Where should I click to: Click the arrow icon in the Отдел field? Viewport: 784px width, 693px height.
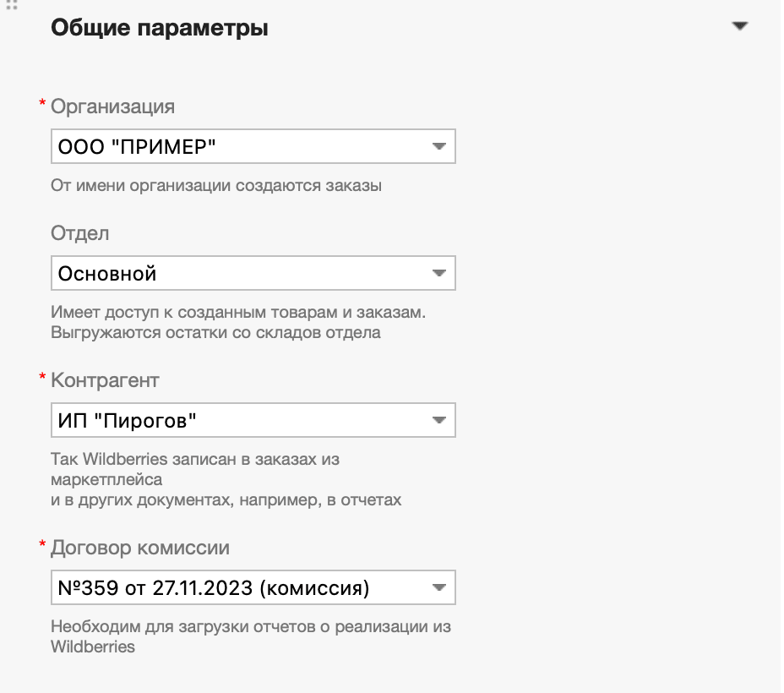point(439,272)
